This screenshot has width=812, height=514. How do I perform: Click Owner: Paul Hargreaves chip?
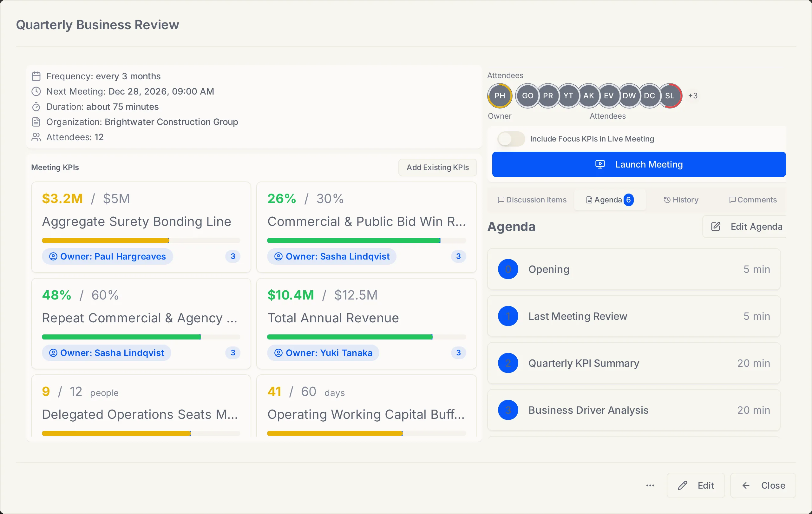point(107,256)
